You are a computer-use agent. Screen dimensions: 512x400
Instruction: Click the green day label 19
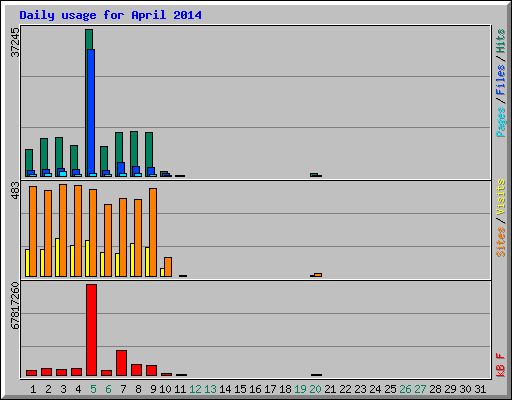point(300,389)
